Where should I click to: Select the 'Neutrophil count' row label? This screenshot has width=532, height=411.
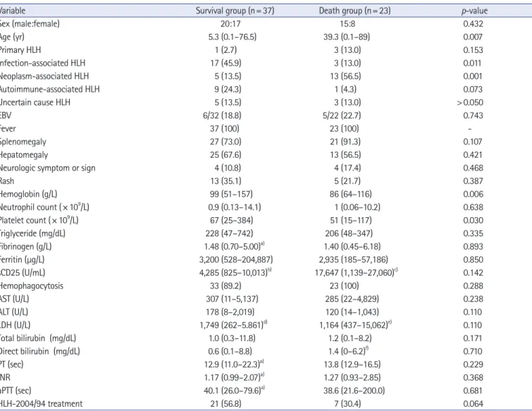(44, 207)
